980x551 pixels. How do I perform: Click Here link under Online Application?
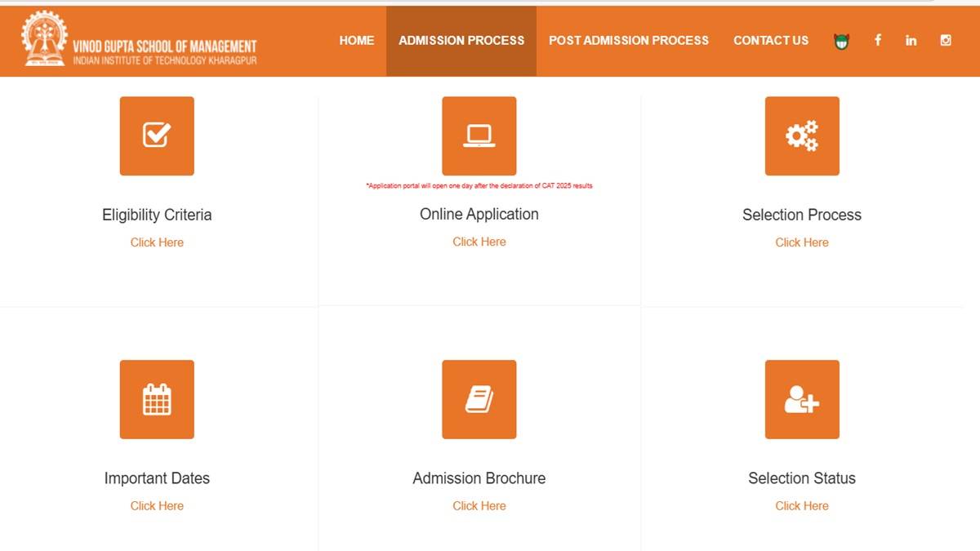[x=479, y=242]
